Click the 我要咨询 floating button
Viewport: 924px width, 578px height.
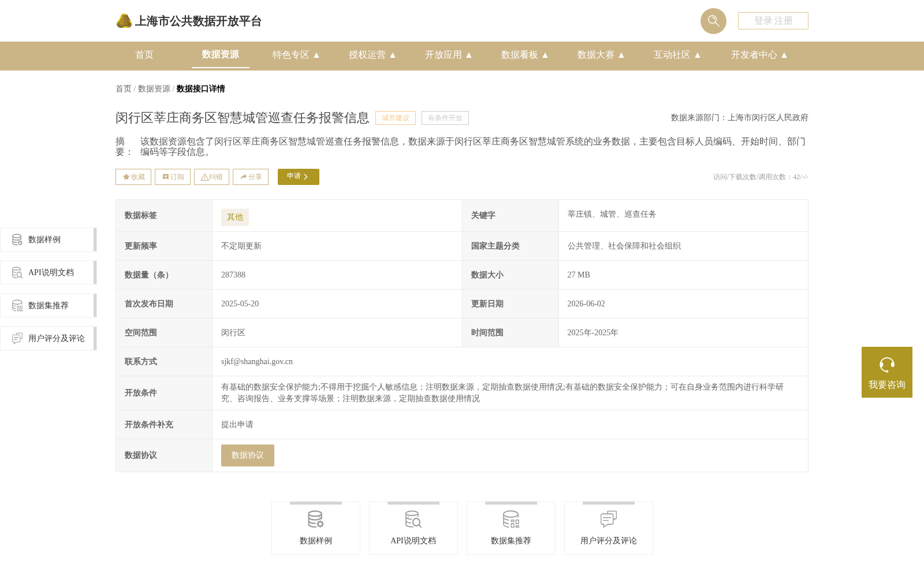pos(887,372)
